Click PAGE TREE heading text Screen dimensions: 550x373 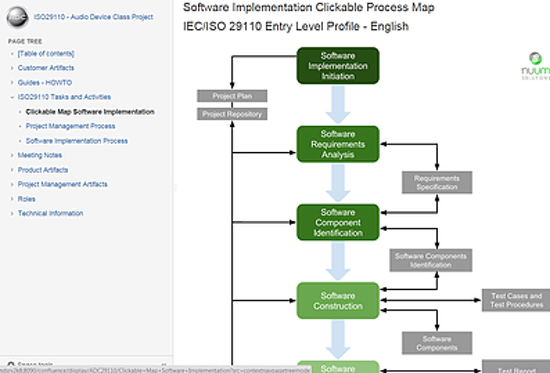(25, 41)
